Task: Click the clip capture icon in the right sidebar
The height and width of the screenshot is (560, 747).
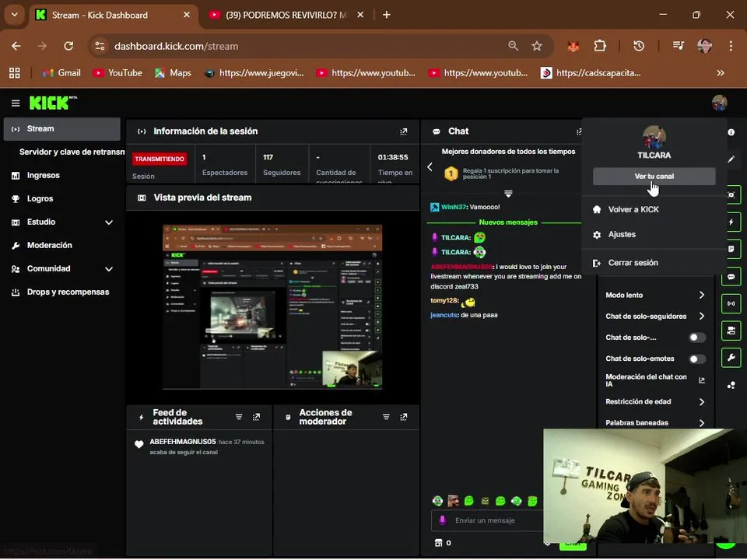Action: (731, 194)
